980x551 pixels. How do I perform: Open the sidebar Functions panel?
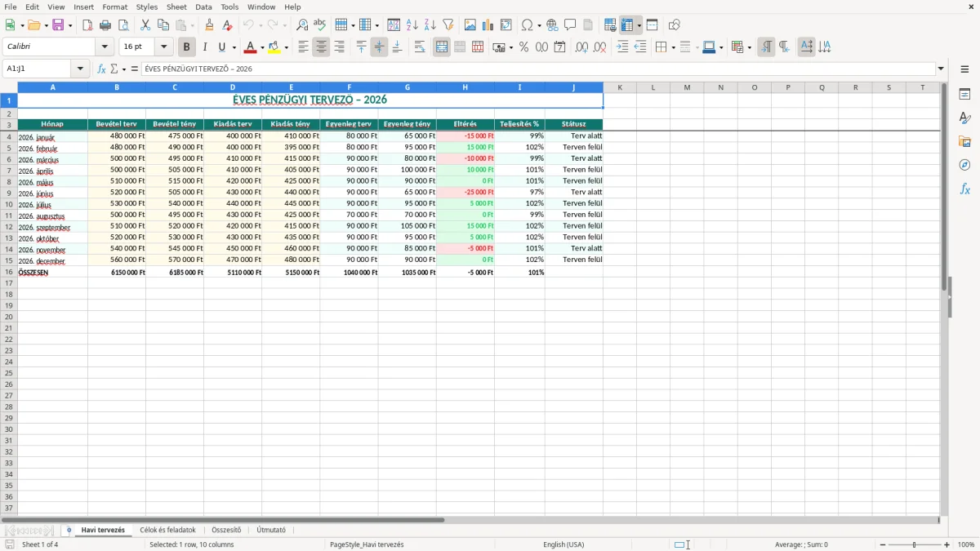click(x=964, y=189)
